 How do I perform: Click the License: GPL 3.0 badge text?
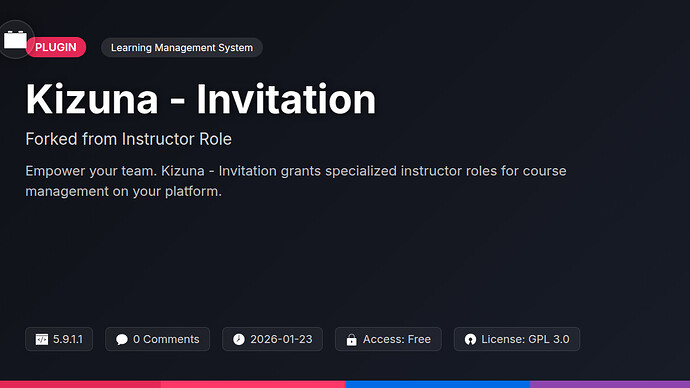pos(525,339)
